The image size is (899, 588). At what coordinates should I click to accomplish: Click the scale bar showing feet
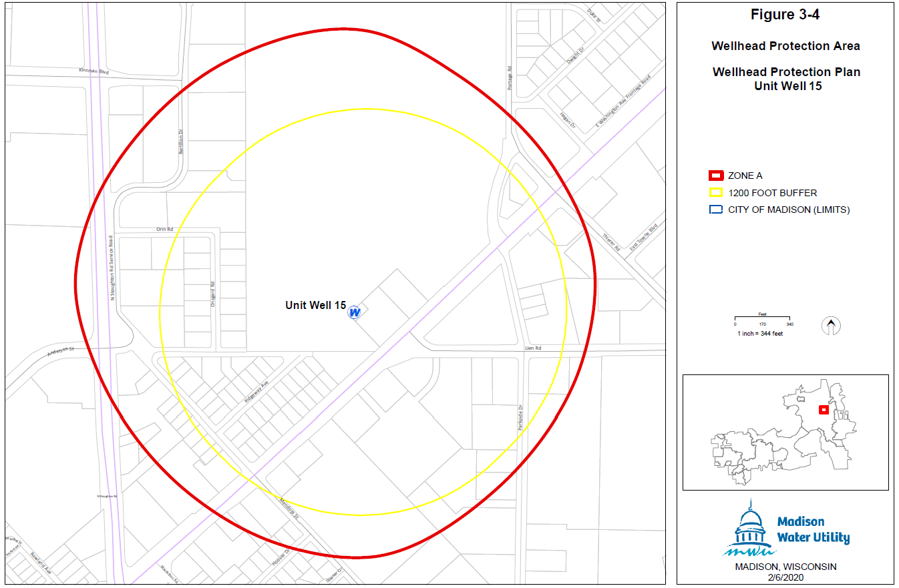pos(762,320)
